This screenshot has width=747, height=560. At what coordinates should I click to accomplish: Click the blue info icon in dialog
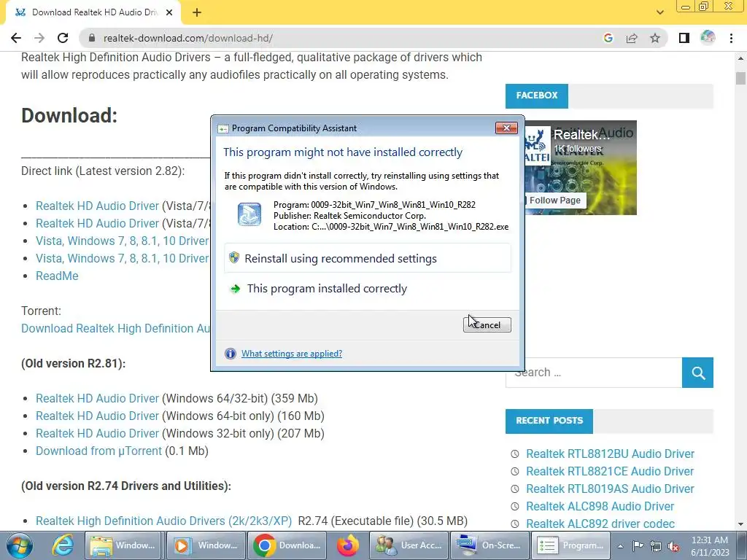coord(231,354)
